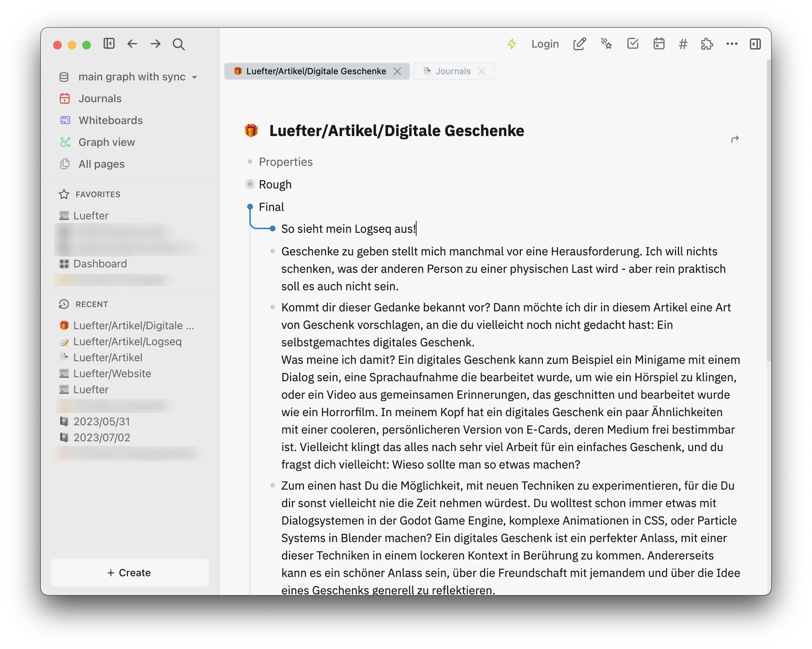Click the back navigation arrow
812x649 pixels.
(132, 44)
